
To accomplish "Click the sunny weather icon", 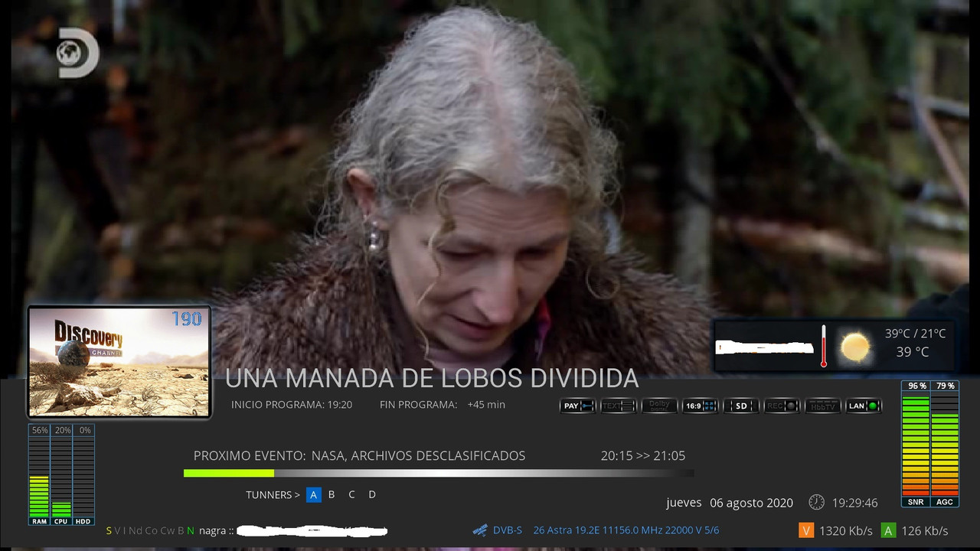I will 855,347.
